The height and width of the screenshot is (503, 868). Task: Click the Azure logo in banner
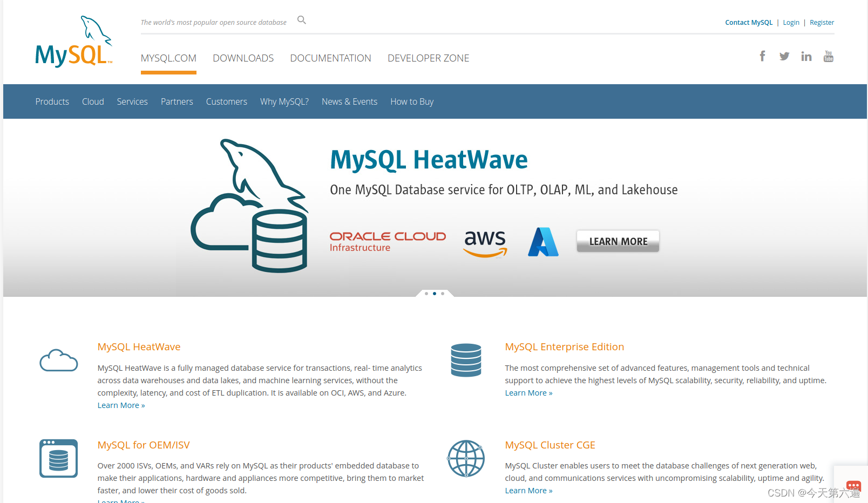point(543,242)
